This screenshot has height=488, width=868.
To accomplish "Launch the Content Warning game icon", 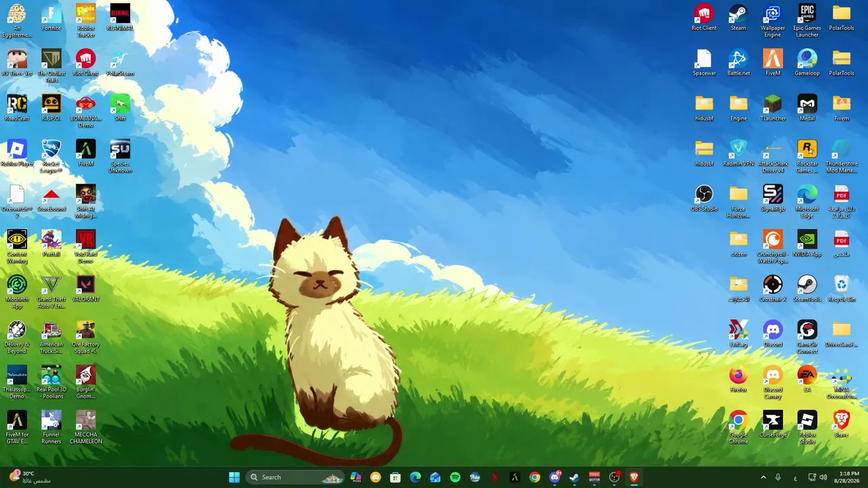I will (17, 247).
